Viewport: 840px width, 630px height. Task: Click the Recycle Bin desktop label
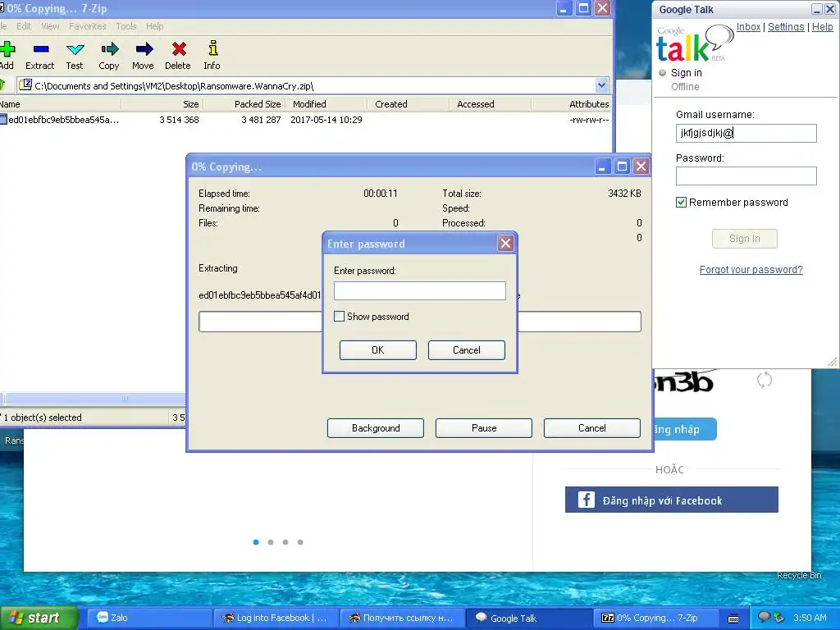(799, 575)
